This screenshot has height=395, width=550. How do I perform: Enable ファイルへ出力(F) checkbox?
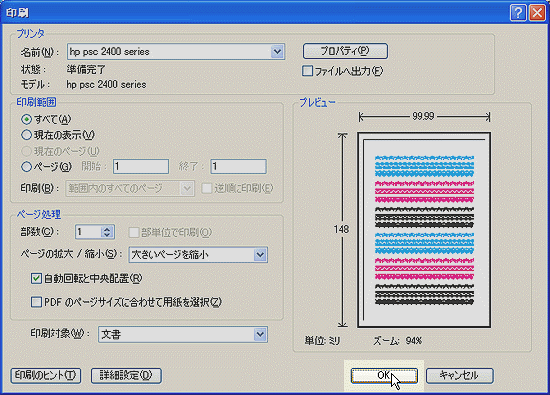click(x=307, y=71)
